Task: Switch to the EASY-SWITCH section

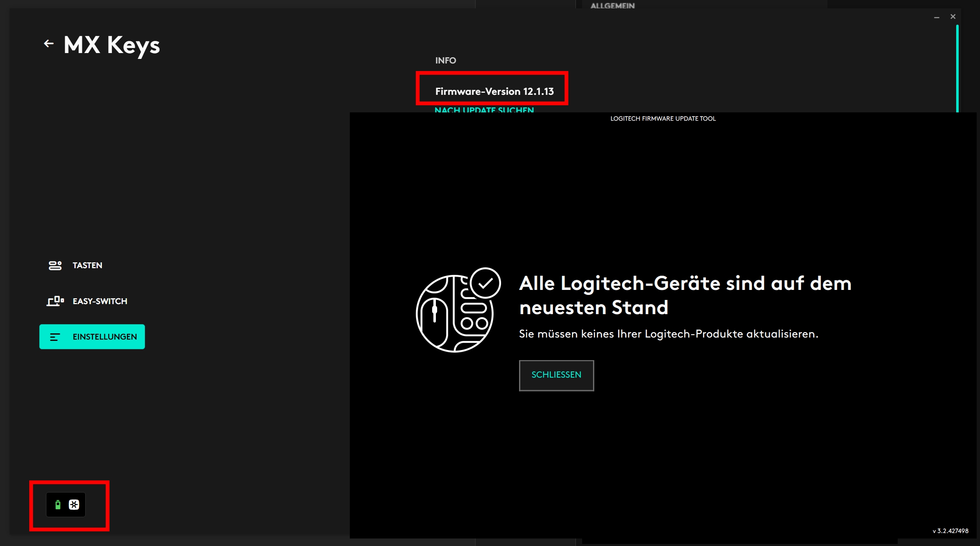Action: 99,301
